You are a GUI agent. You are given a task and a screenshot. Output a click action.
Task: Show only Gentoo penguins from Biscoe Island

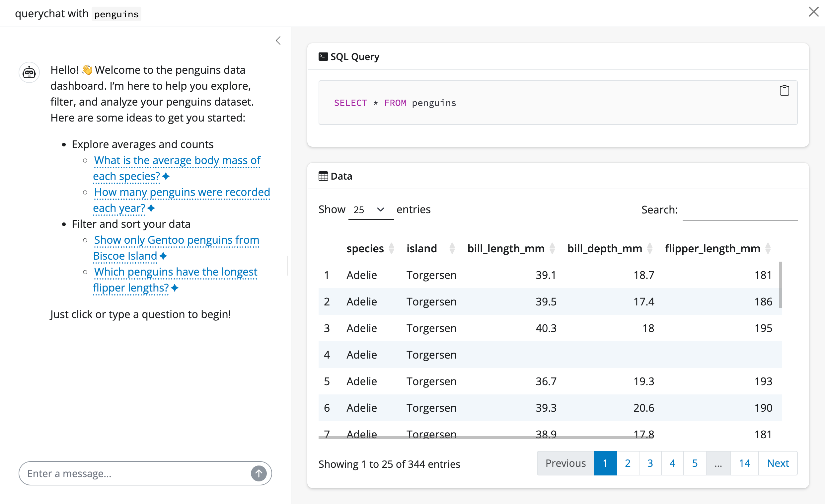click(177, 240)
